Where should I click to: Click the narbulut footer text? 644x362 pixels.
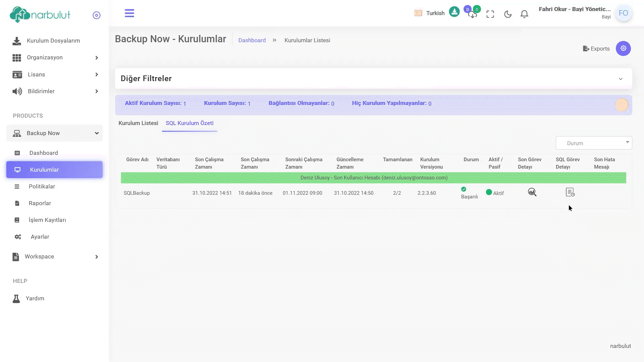pyautogui.click(x=621, y=346)
